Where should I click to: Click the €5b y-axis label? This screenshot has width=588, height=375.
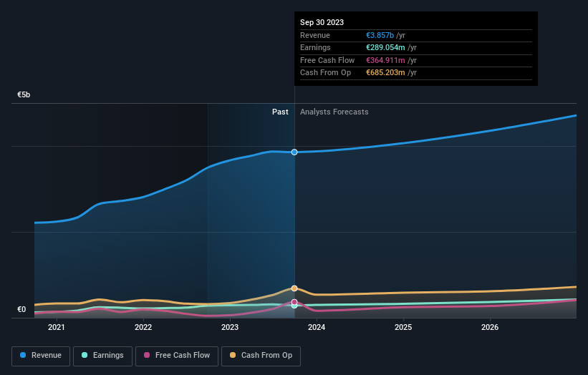coord(24,94)
